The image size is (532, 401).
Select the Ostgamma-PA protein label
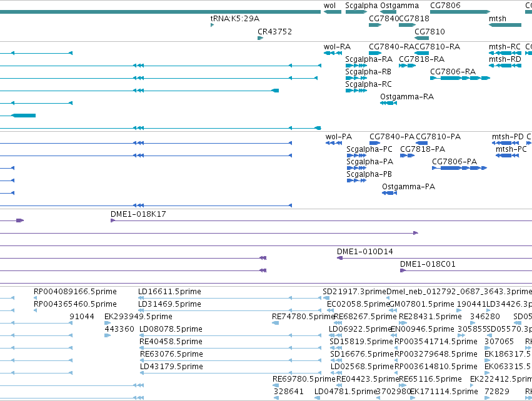click(408, 187)
